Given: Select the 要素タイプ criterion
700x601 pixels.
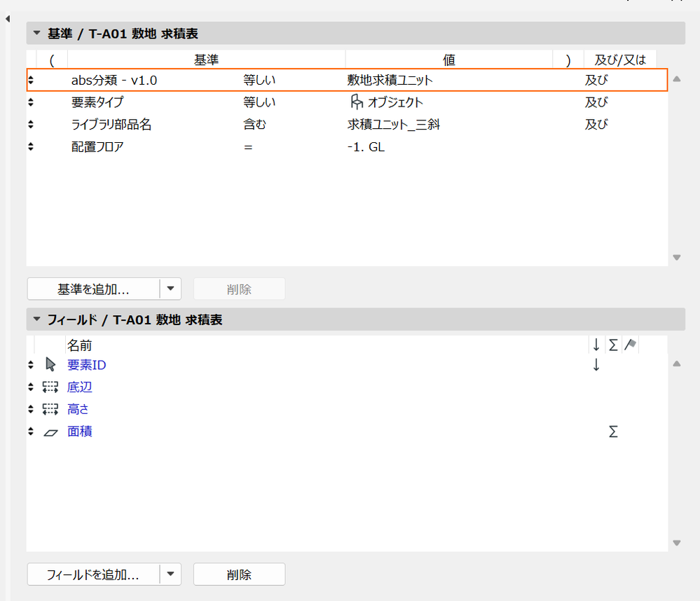Looking at the screenshot, I should point(97,102).
